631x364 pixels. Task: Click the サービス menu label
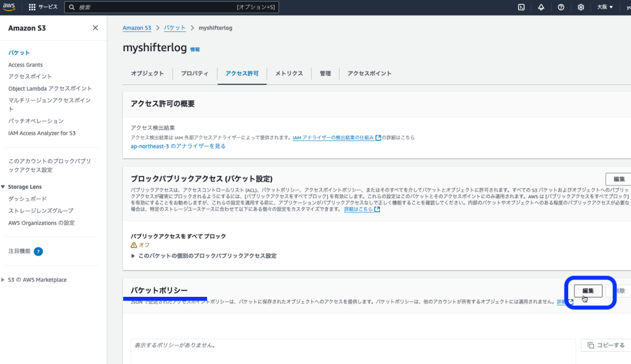tap(48, 7)
